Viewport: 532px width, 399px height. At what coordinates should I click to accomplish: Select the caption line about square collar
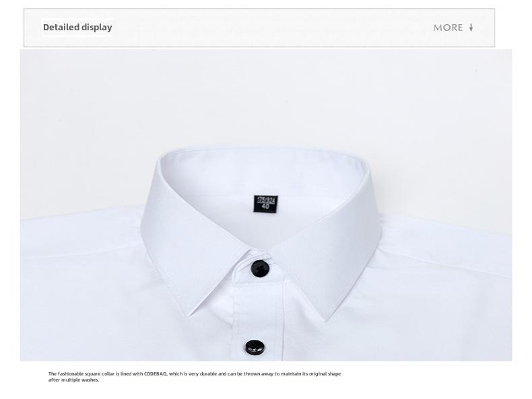195,373
